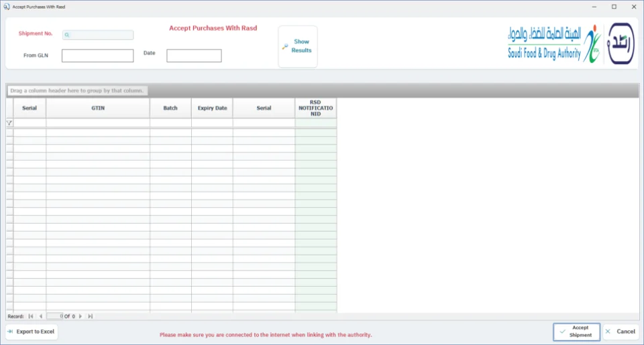644x345 pixels.
Task: Focus the Date input box
Action: click(x=195, y=56)
